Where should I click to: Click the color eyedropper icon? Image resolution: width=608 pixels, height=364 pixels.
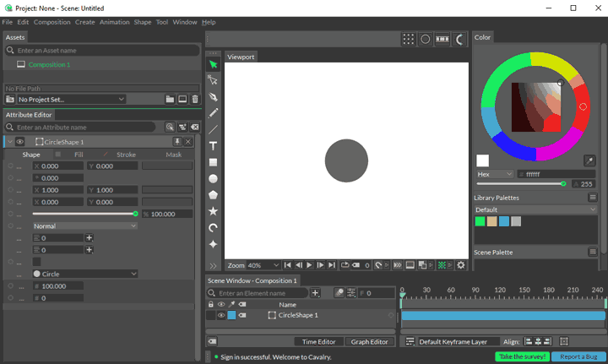coord(589,160)
